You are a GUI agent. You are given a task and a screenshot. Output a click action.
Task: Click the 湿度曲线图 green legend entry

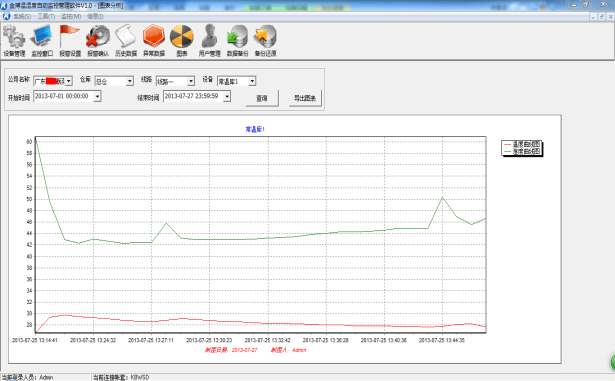522,151
